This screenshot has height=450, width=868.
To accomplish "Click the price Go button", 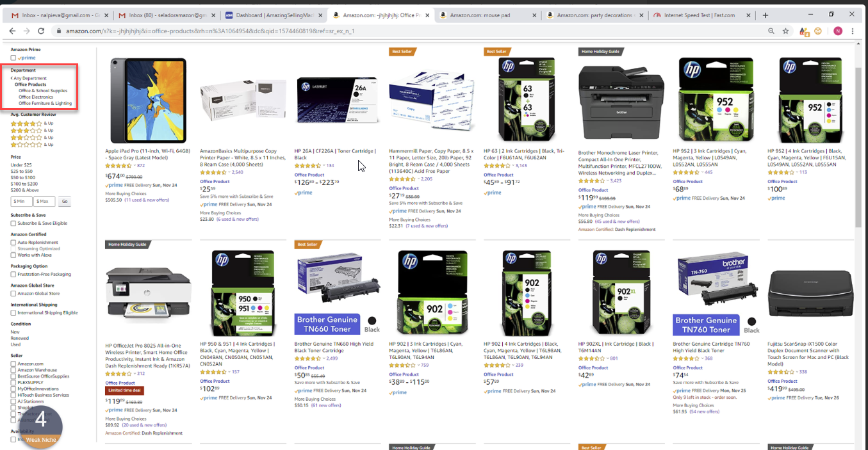I will click(x=65, y=201).
